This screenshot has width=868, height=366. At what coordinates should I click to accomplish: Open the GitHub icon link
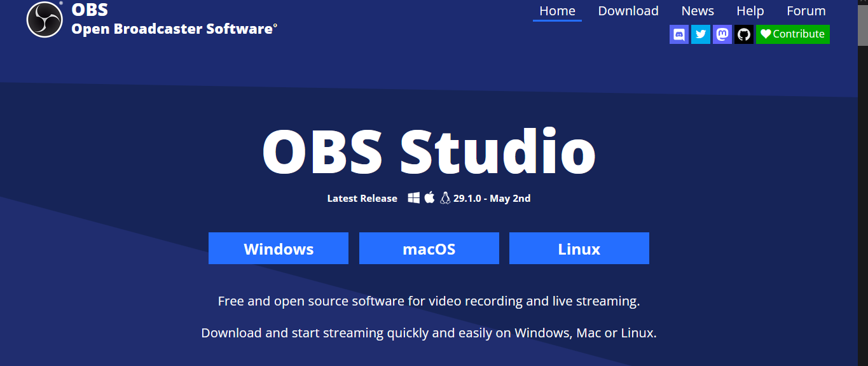click(x=744, y=34)
